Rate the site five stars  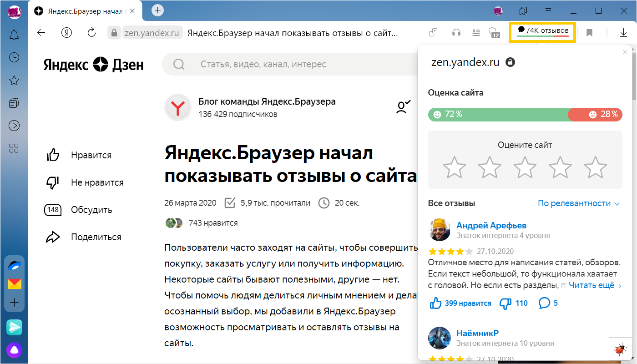(x=596, y=167)
